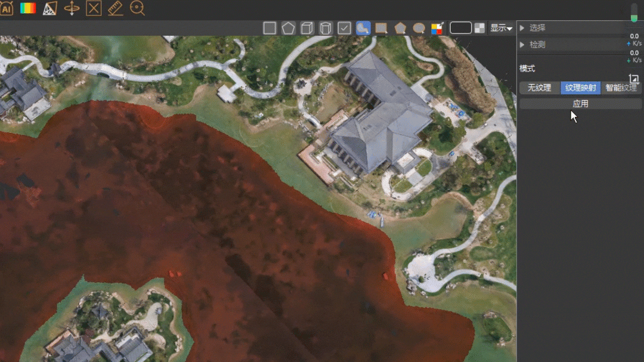
Task: Toggle the checkerboard transparency button
Action: pyautogui.click(x=479, y=28)
